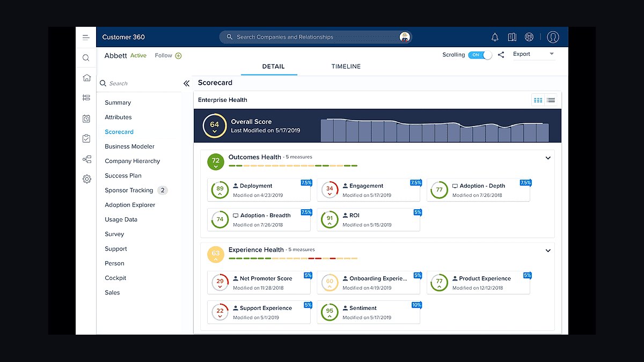Collapse the Outcomes Health section chevron

[x=548, y=158]
